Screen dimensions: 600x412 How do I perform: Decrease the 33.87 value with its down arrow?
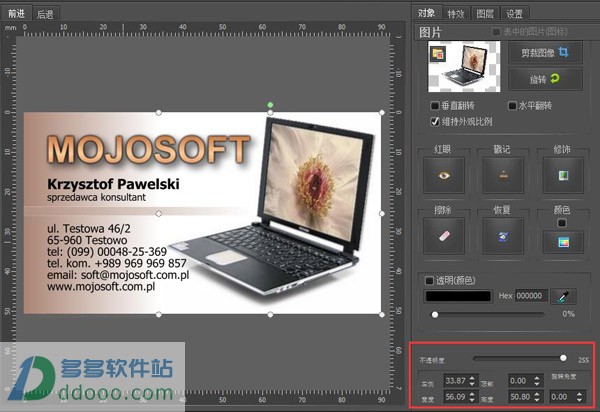472,384
